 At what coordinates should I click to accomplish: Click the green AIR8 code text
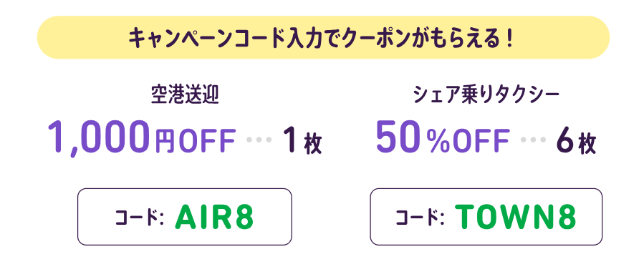(214, 218)
